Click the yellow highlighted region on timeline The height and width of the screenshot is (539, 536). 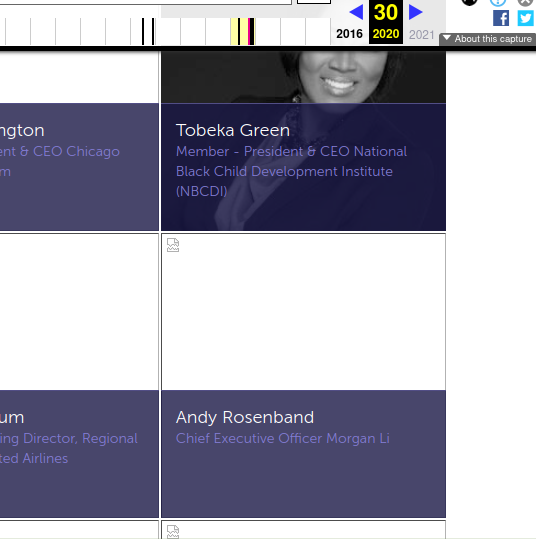234,31
